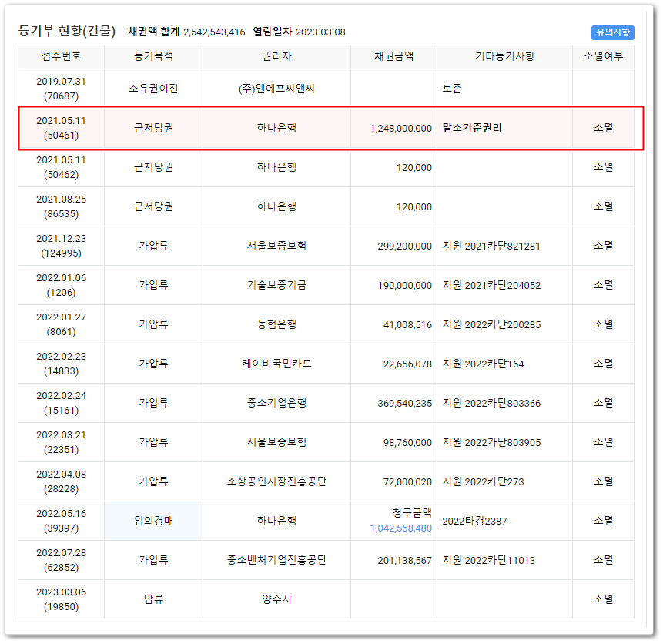Viewport: 663px width, 644px height.
Task: Click the 소상공인시장진흥공단 creditor cell
Action: [277, 481]
